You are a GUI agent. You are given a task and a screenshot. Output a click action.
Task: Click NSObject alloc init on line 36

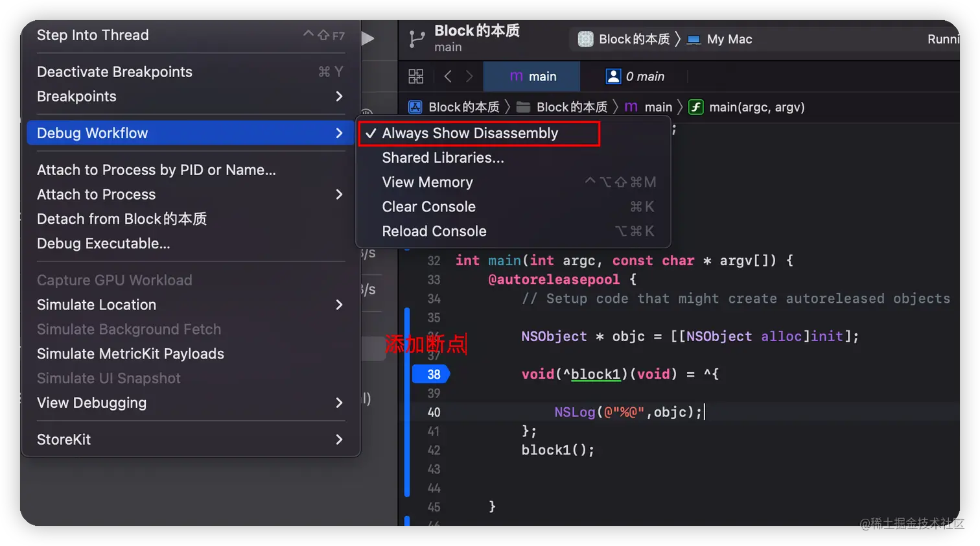[x=764, y=337]
